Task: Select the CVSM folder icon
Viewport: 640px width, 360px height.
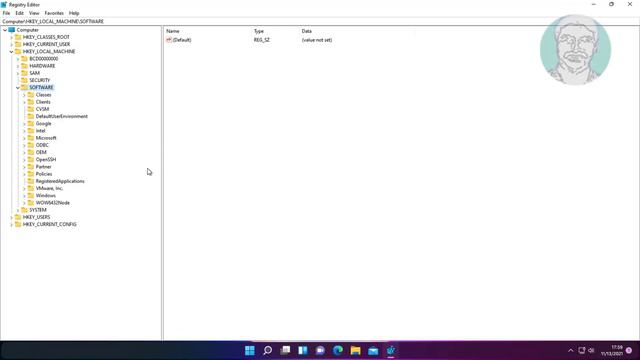Action: pyautogui.click(x=31, y=109)
